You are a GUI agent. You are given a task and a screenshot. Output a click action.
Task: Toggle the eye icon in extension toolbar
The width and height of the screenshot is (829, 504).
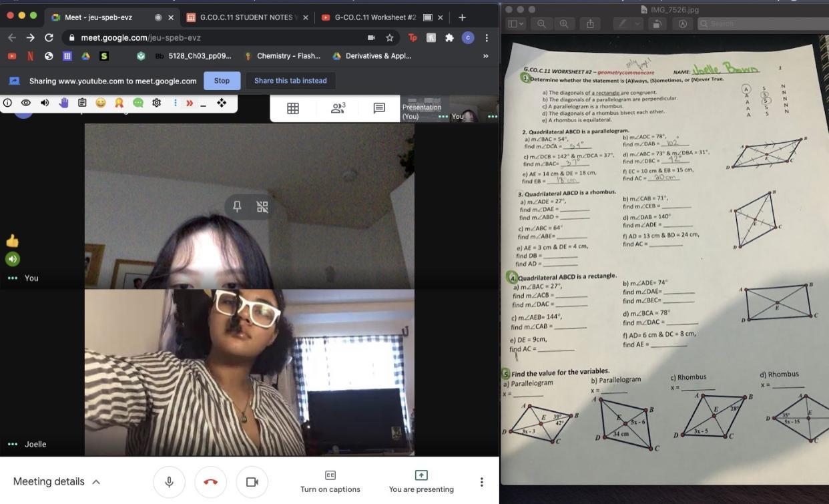point(26,103)
